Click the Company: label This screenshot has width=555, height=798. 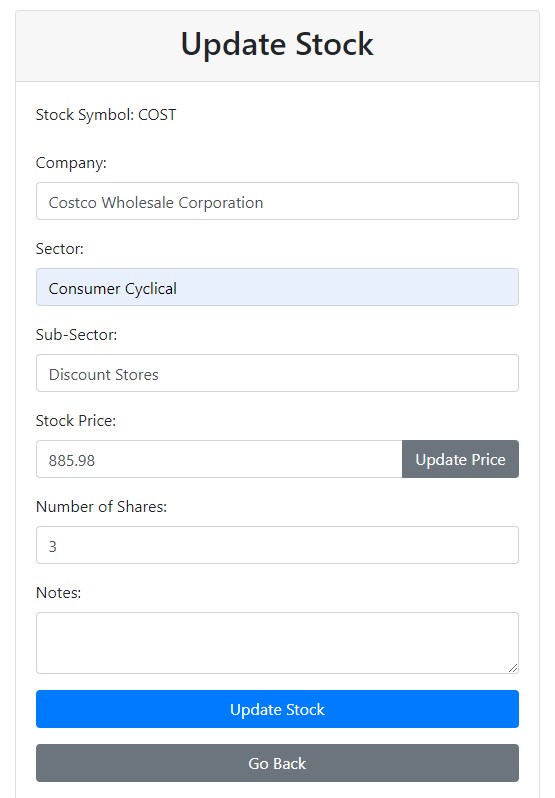click(71, 163)
